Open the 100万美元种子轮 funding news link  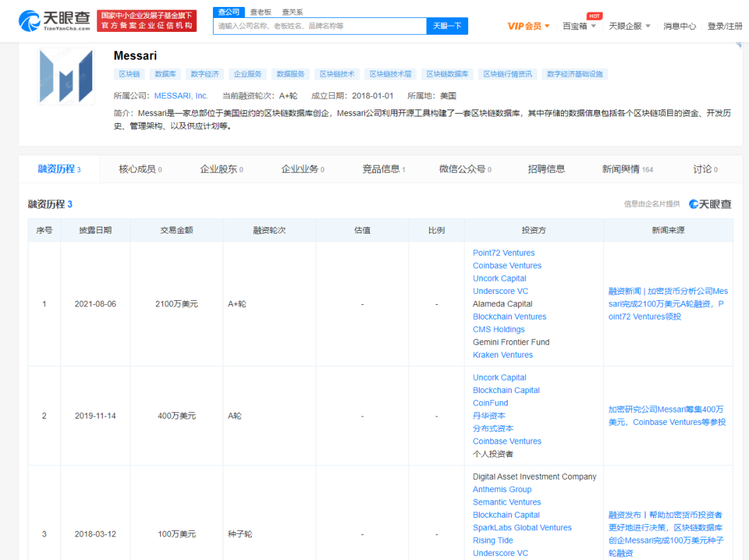pyautogui.click(x=666, y=534)
